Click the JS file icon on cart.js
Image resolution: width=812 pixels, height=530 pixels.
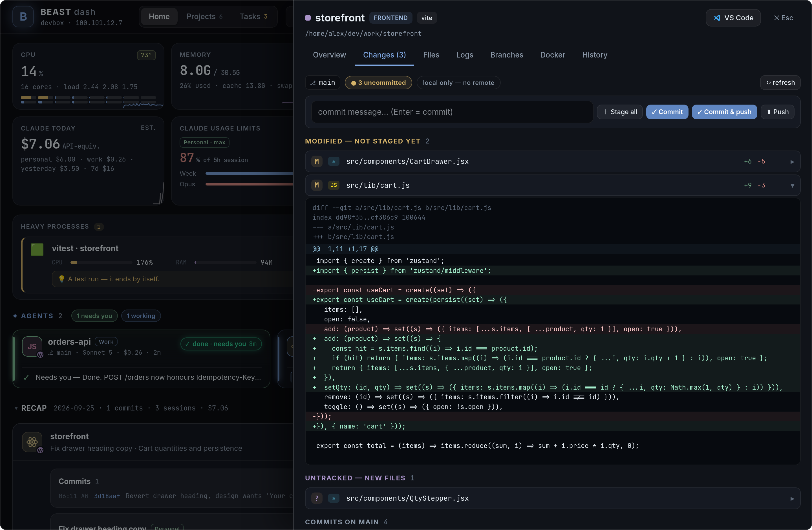tap(334, 185)
